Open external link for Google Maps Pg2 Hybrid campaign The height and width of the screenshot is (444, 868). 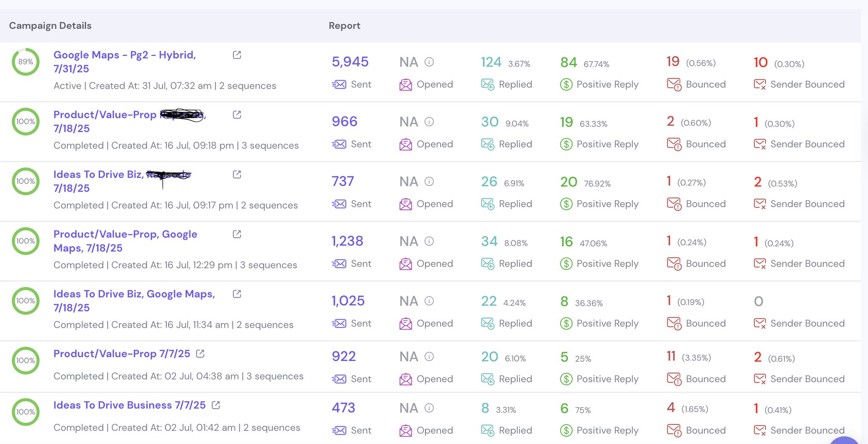pyautogui.click(x=237, y=55)
